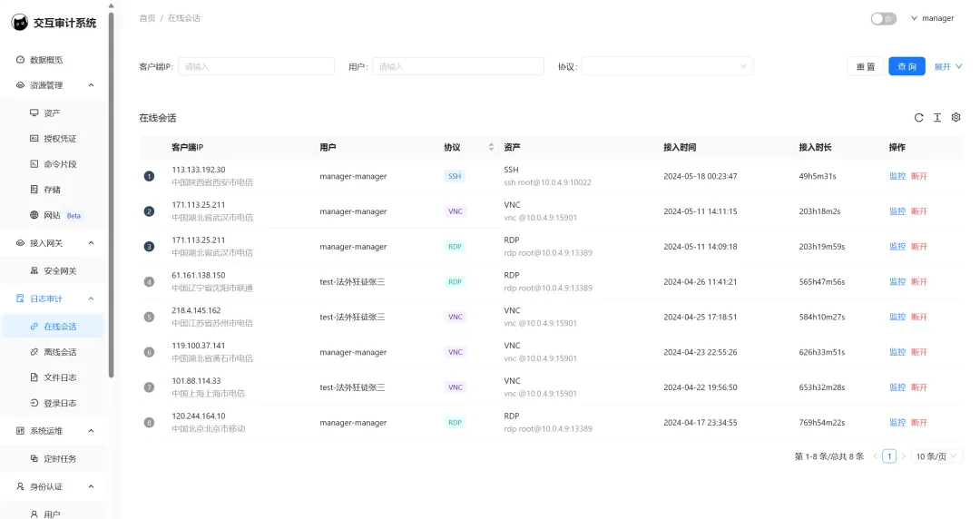Click the 客户端IP input field
This screenshot has width=980, height=519.
point(256,66)
